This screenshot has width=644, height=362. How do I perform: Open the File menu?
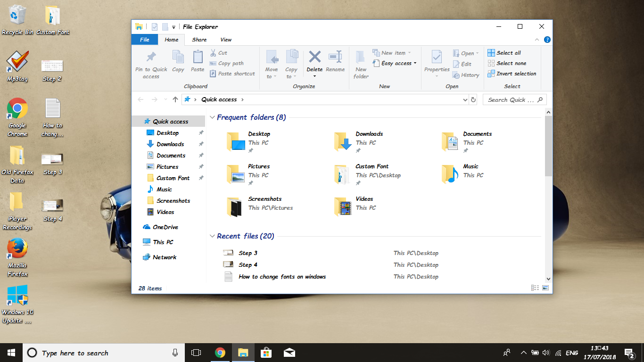(144, 40)
